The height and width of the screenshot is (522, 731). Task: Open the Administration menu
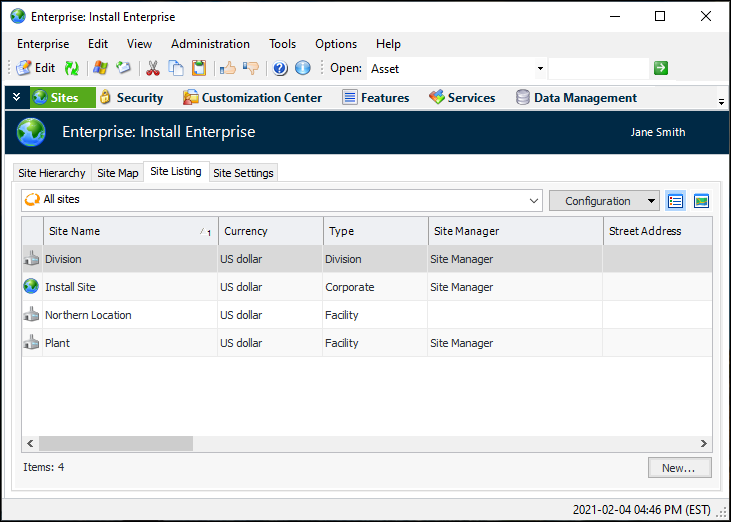click(210, 44)
